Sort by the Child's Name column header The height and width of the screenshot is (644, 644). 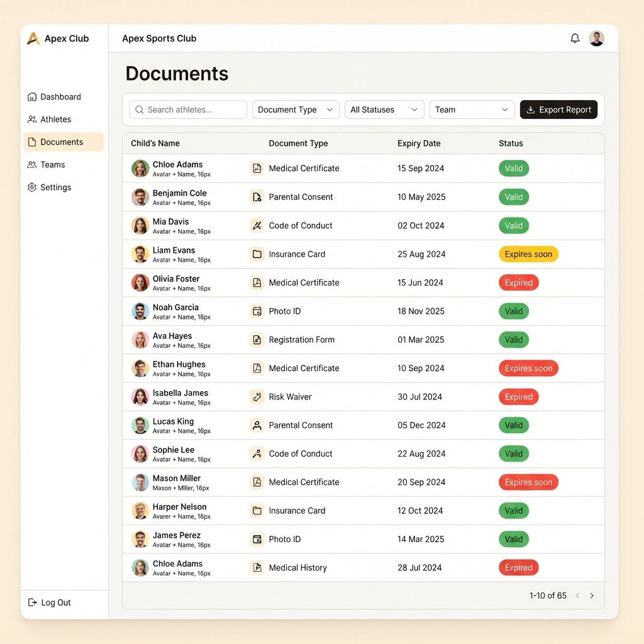point(155,143)
